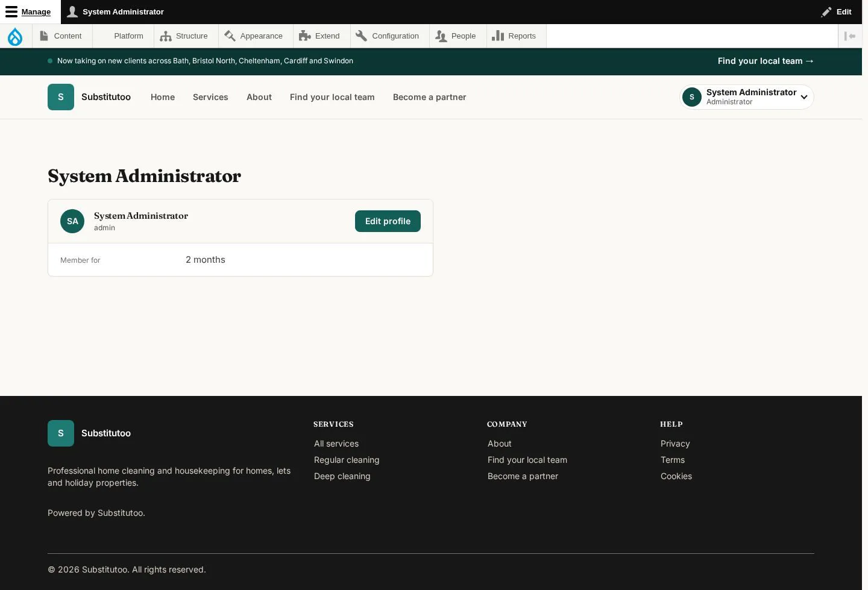Screen dimensions: 868x590
Task: Expand the System Administrator account chevron
Action: point(804,97)
